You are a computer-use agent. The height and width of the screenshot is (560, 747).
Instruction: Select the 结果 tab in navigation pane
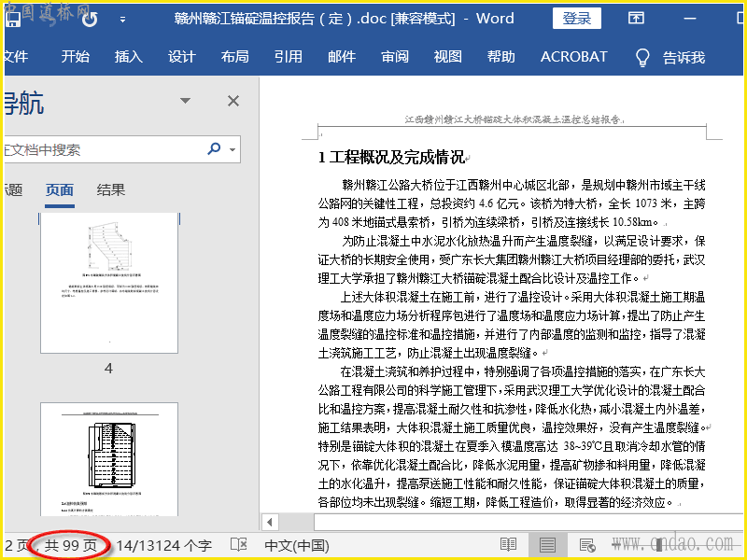[111, 189]
